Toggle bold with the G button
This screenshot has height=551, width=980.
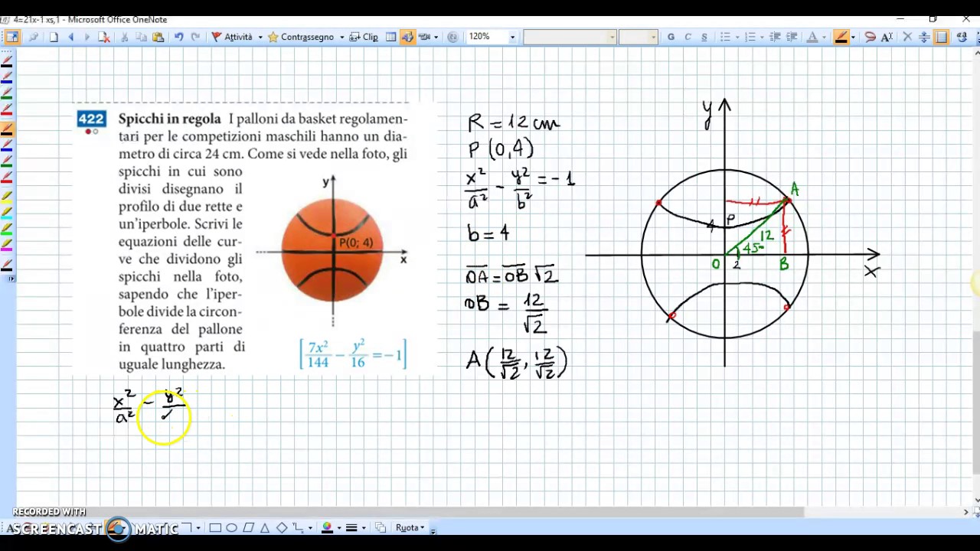click(671, 37)
